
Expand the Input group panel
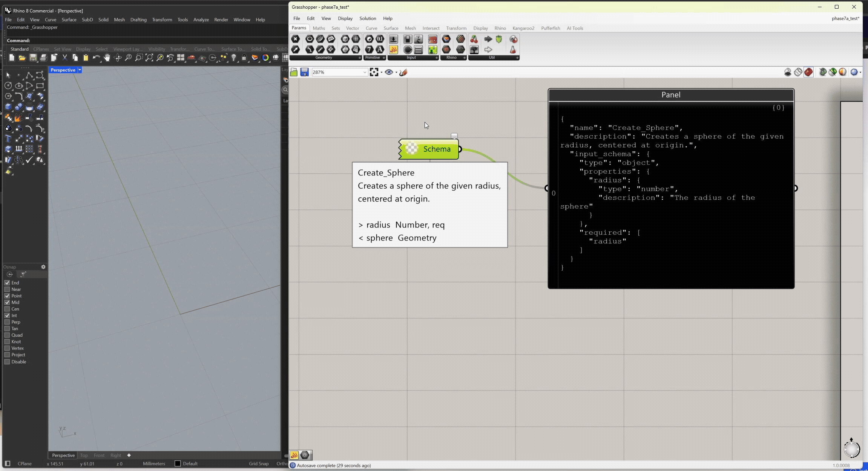click(437, 58)
